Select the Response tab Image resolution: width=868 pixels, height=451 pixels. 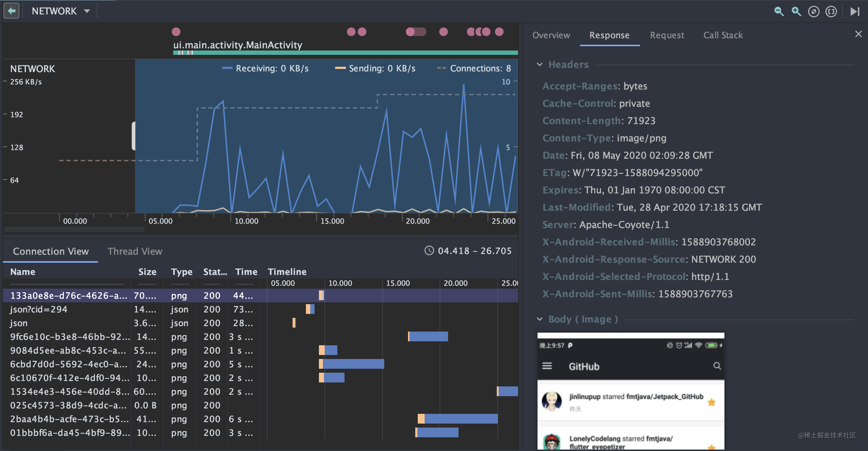click(610, 35)
